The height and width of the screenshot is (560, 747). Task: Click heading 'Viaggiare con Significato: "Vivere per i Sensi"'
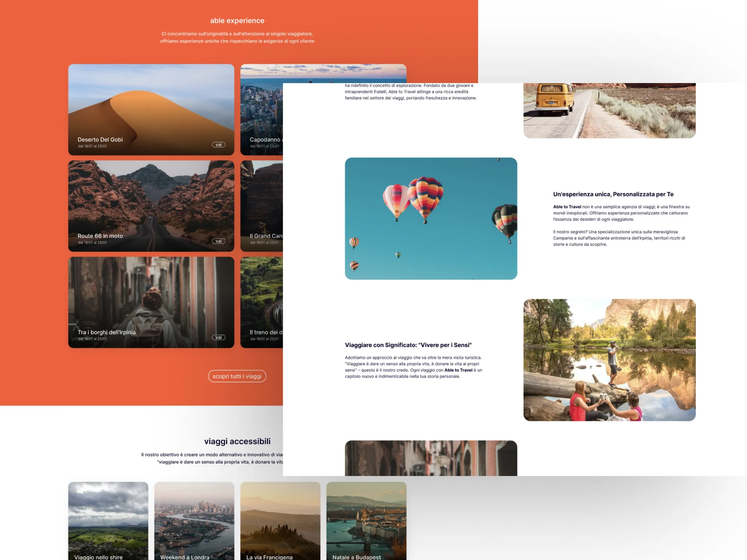pos(408,345)
